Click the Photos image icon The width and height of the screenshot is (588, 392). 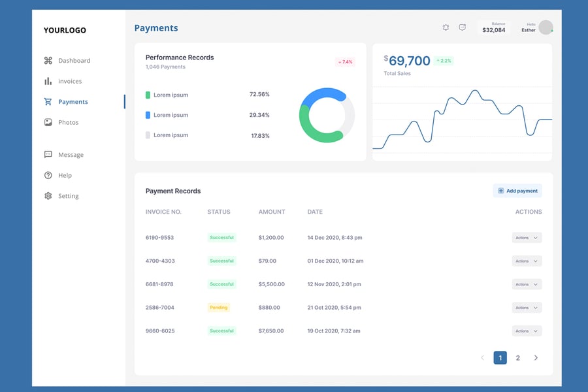48,122
